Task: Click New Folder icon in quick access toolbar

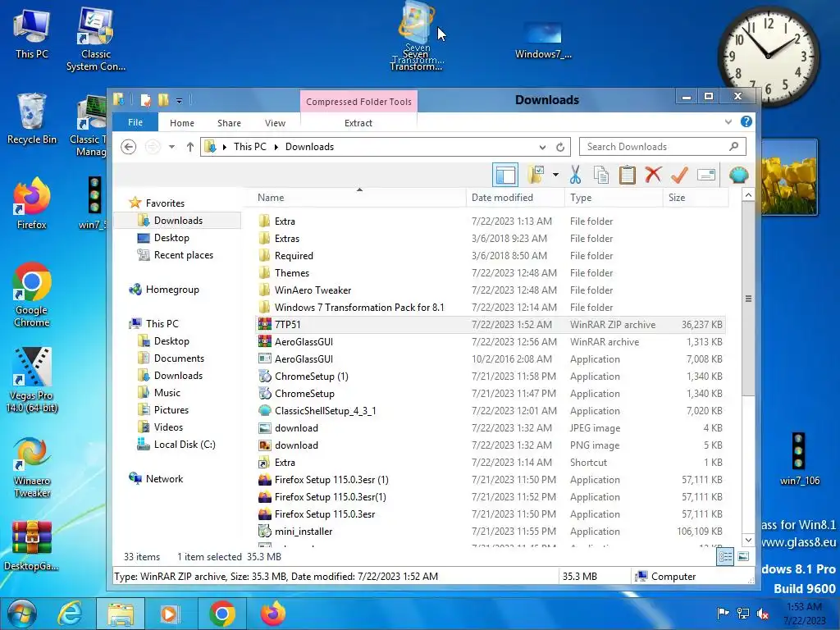Action: pos(163,100)
